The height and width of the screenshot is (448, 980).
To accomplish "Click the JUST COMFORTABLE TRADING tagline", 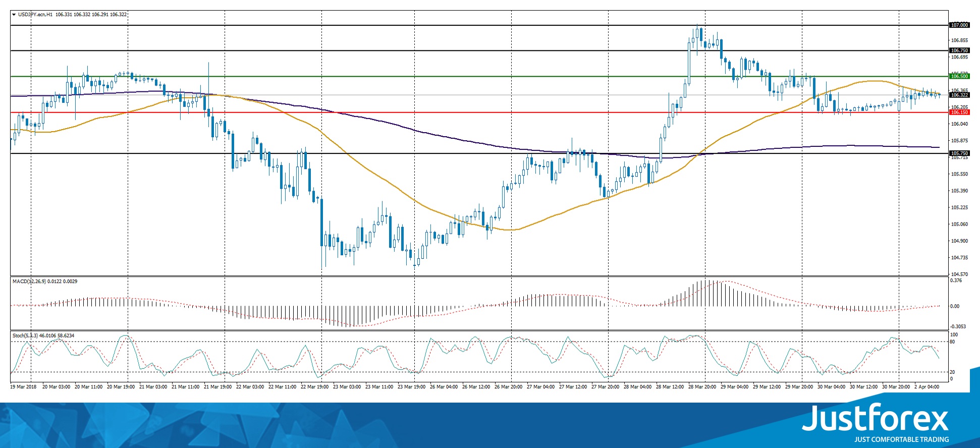I will pos(901,439).
